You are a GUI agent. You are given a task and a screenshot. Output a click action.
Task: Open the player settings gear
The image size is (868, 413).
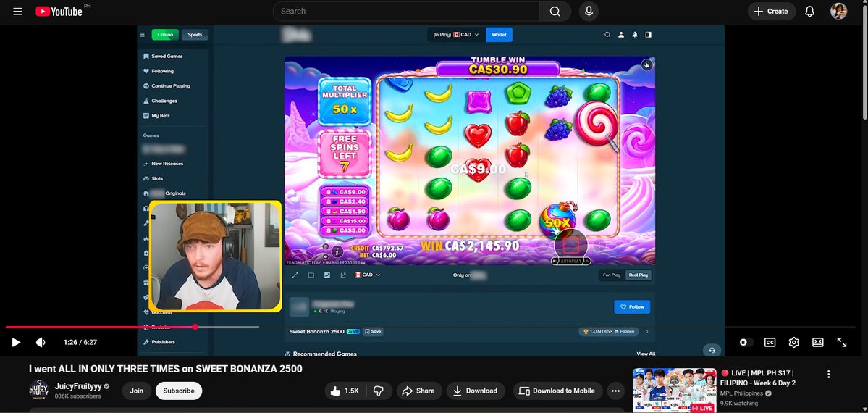(794, 342)
